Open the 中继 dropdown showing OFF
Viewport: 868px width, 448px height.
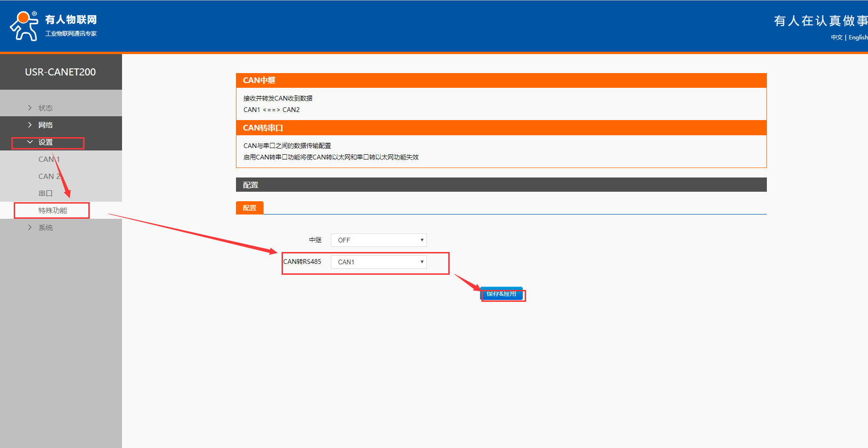click(x=378, y=240)
